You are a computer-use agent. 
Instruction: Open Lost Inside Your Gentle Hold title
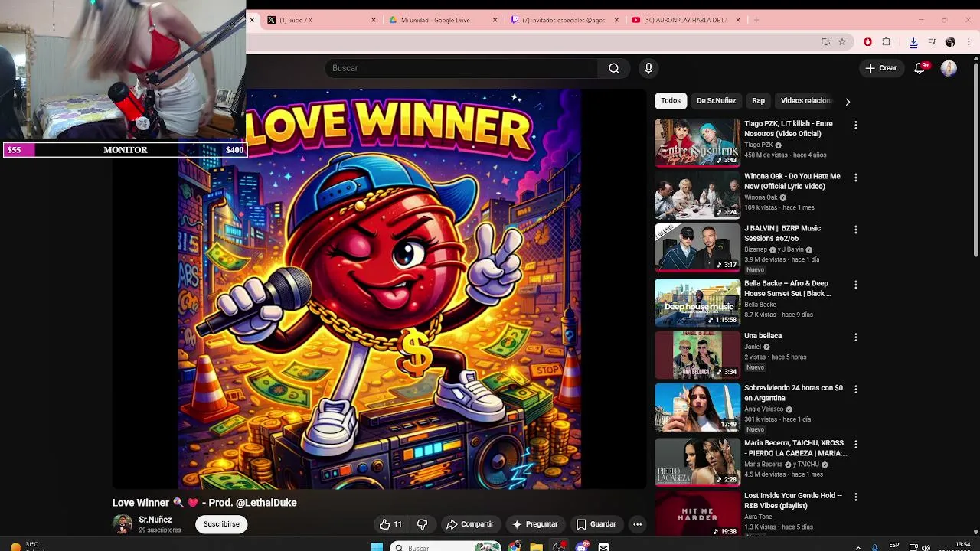pos(793,500)
